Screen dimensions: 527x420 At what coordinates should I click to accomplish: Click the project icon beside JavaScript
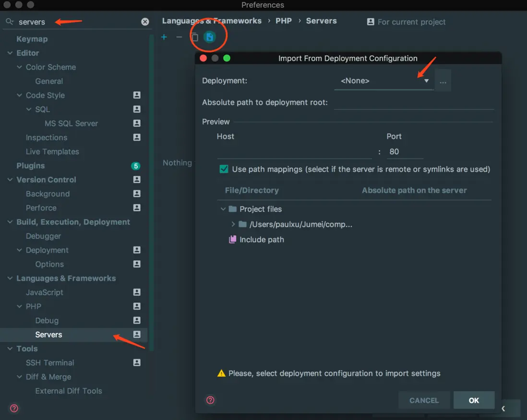[x=137, y=292]
